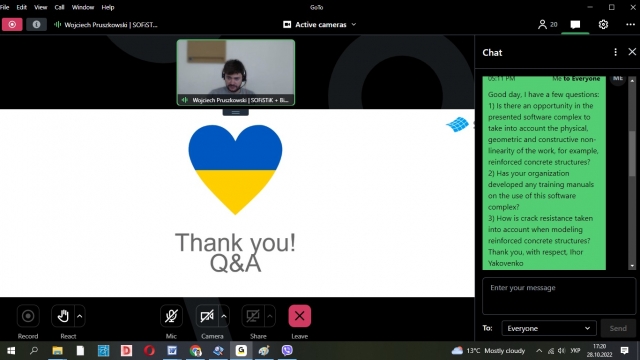Open the three-dot more options in top bar
This screenshot has height=360, width=640.
click(x=630, y=24)
